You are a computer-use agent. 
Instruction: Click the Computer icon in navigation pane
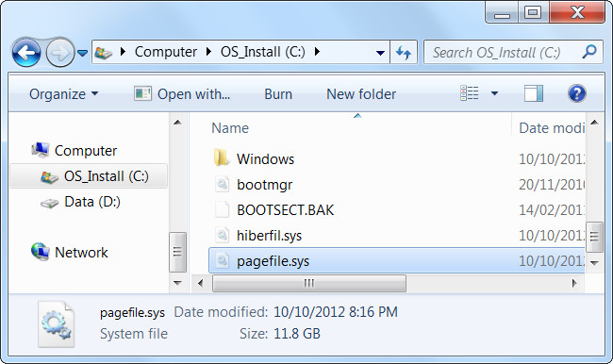point(41,150)
